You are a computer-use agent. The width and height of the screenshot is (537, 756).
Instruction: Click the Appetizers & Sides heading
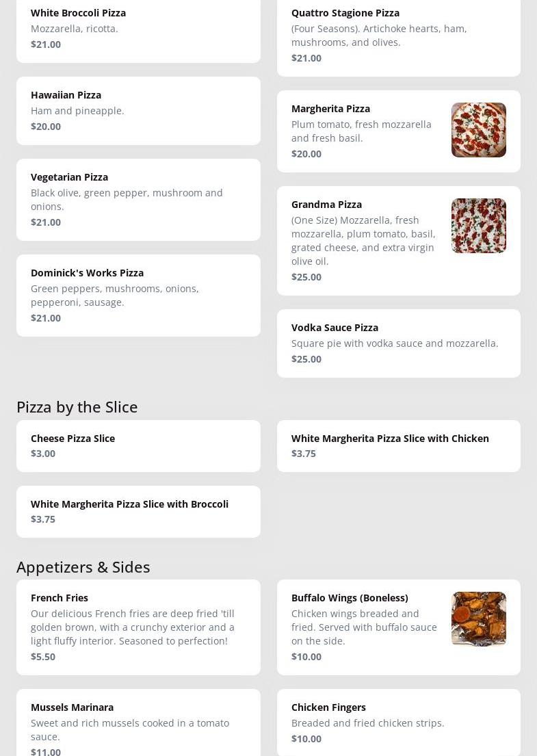point(83,566)
